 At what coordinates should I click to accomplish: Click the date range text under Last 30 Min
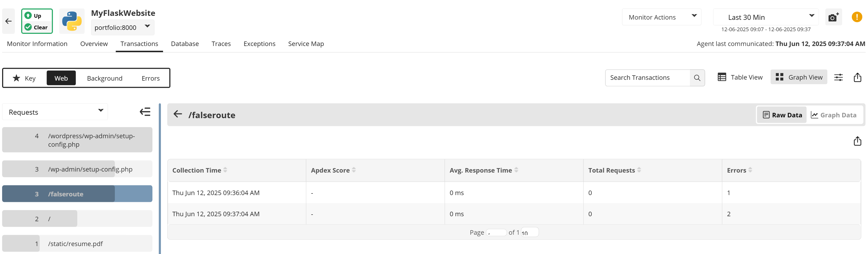(x=766, y=29)
